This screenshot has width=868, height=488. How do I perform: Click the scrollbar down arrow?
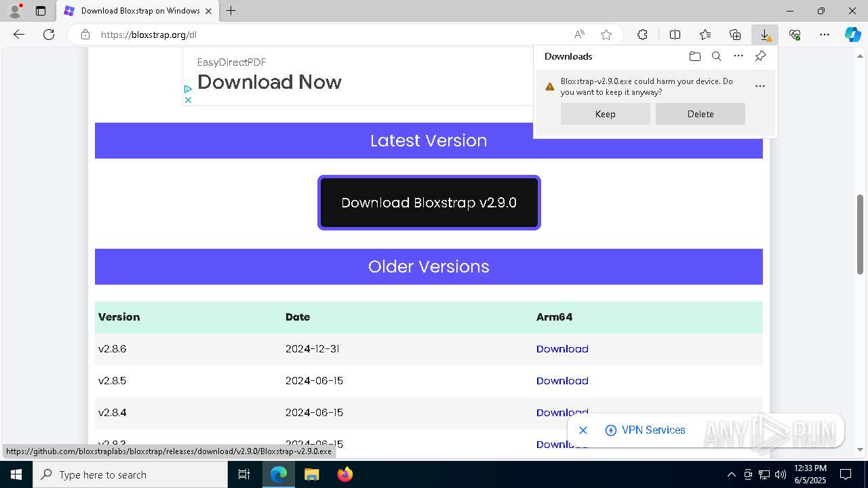(x=861, y=449)
